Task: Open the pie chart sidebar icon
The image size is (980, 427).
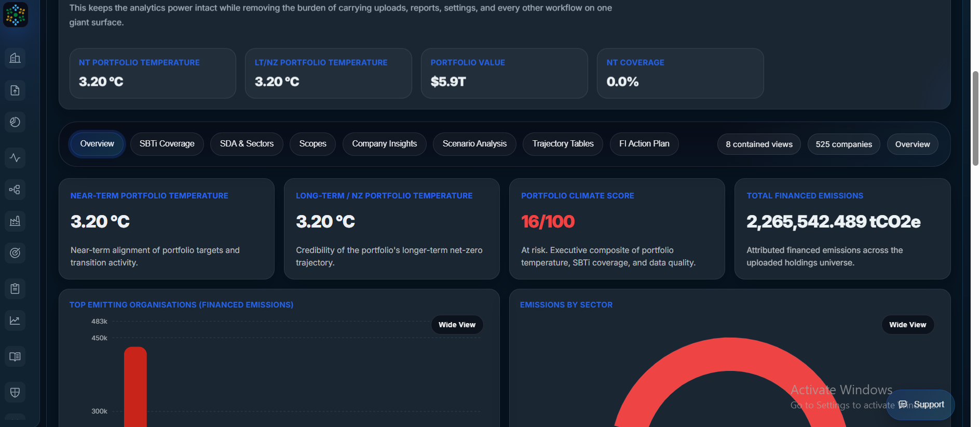Action: coord(15,122)
